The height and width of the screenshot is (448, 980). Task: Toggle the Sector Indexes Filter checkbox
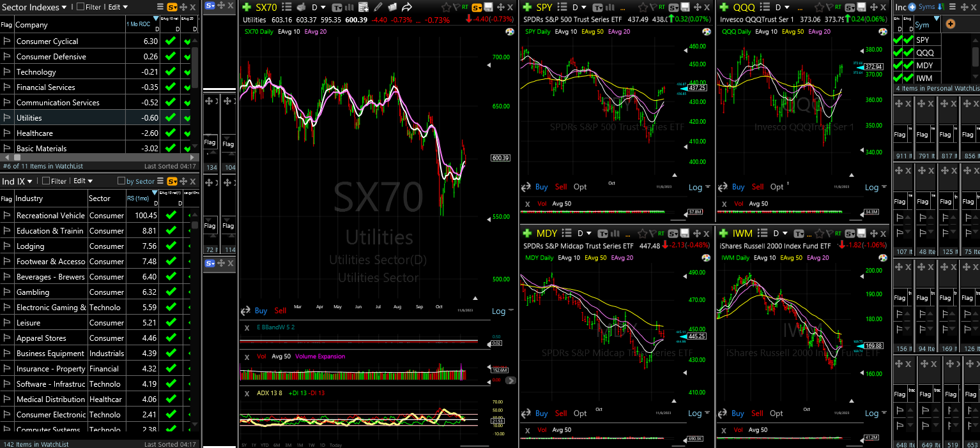point(80,7)
